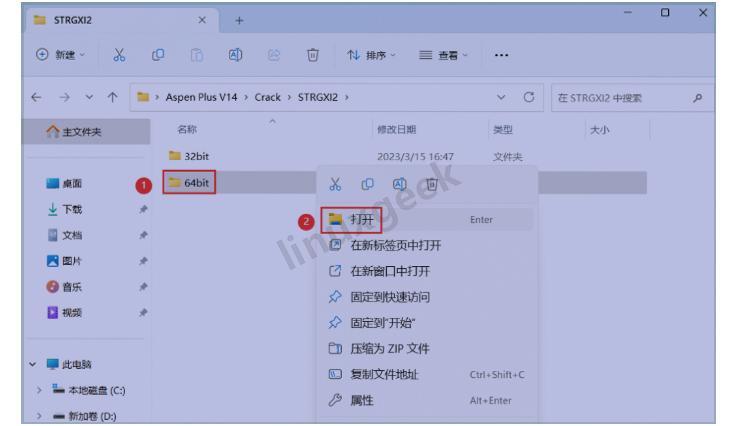Click the search magnifier icon

point(698,98)
